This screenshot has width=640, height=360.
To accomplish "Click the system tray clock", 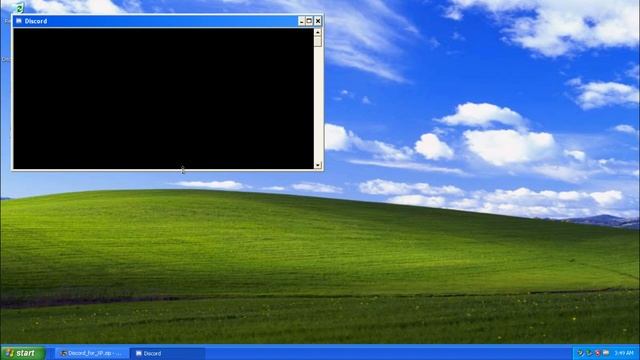I will pyautogui.click(x=624, y=353).
